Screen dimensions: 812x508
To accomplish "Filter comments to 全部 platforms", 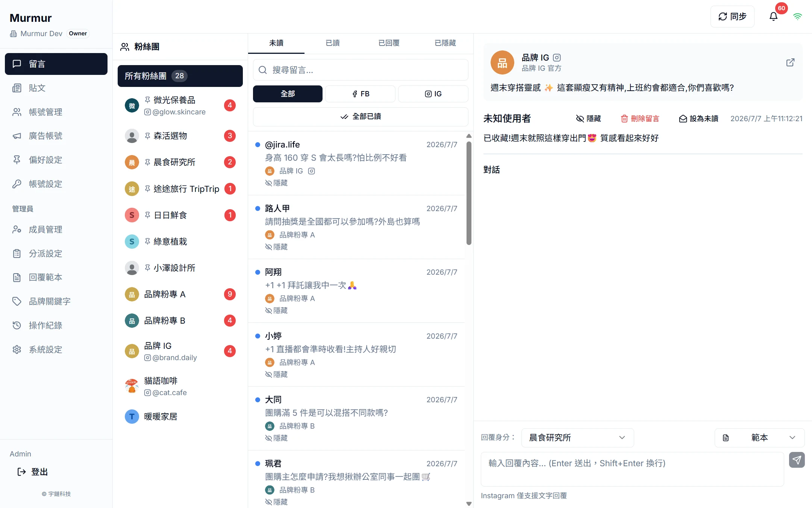I will click(x=288, y=94).
